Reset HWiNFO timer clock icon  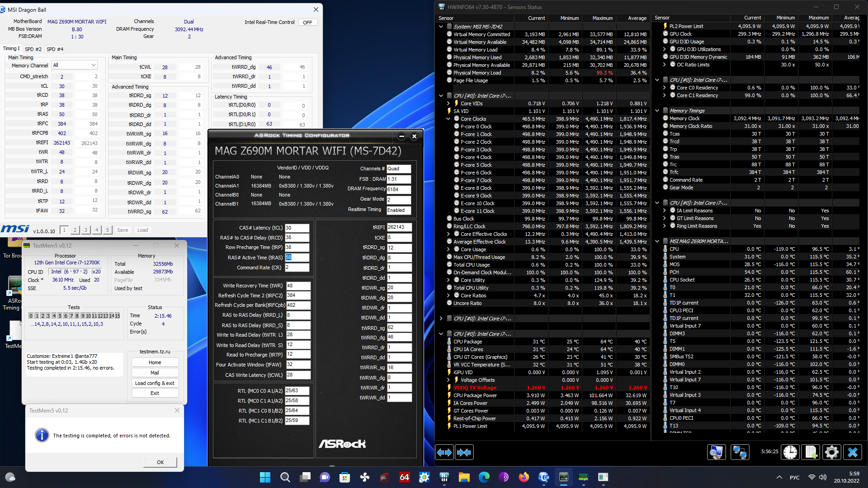click(790, 452)
